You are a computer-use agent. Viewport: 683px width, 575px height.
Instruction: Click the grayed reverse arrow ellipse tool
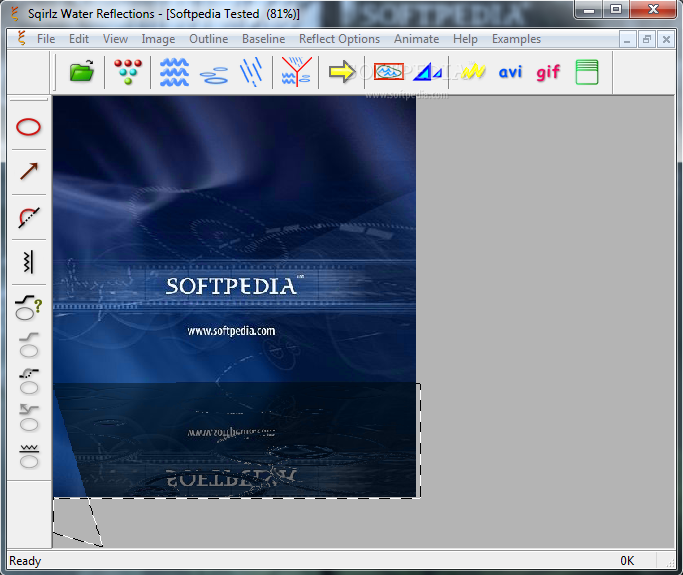coord(29,418)
